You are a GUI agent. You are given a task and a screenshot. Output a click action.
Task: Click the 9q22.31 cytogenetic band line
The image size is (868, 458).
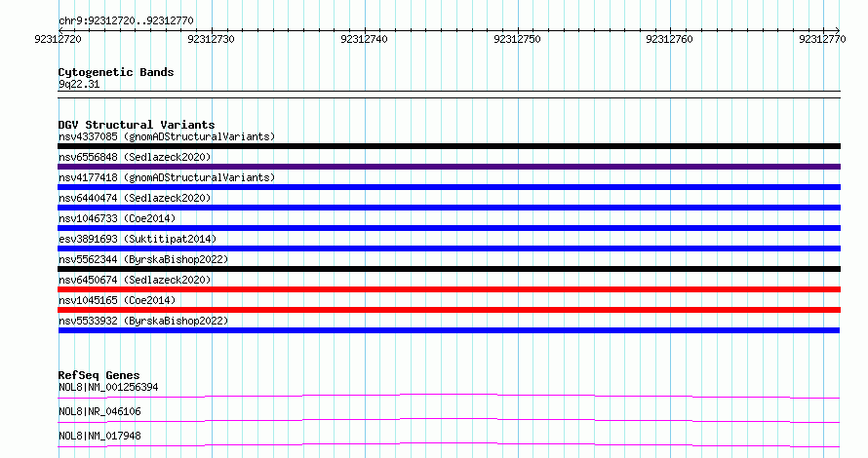click(449, 95)
